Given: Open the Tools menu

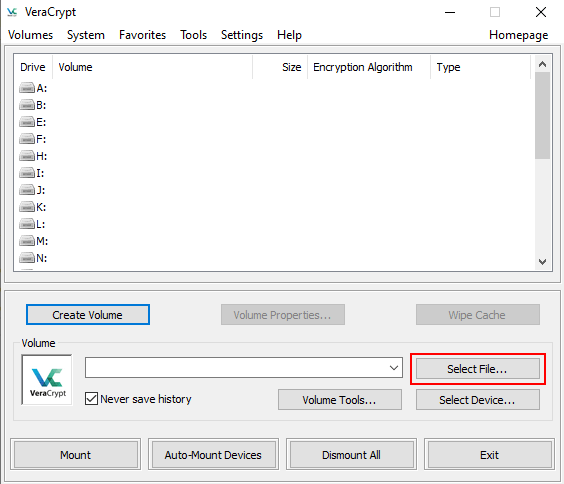Looking at the screenshot, I should 194,35.
